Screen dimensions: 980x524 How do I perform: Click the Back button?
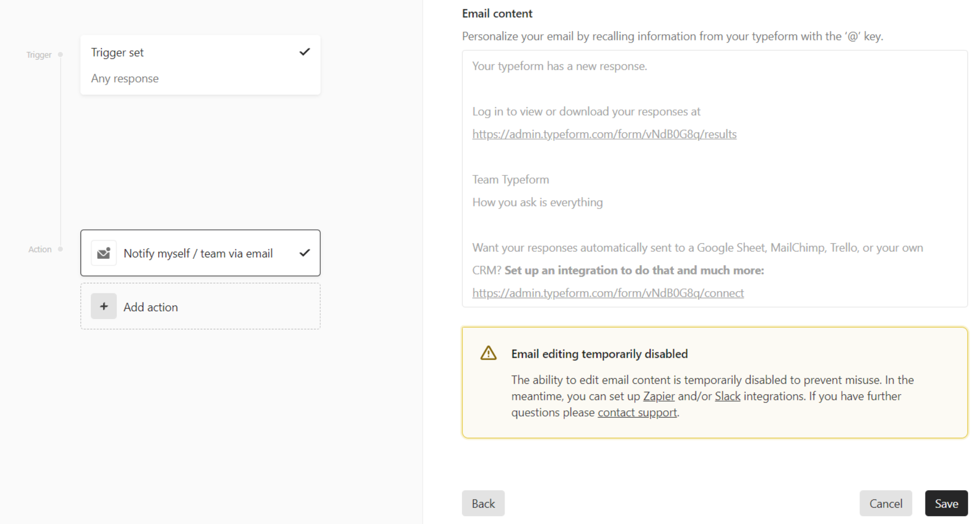(x=483, y=503)
